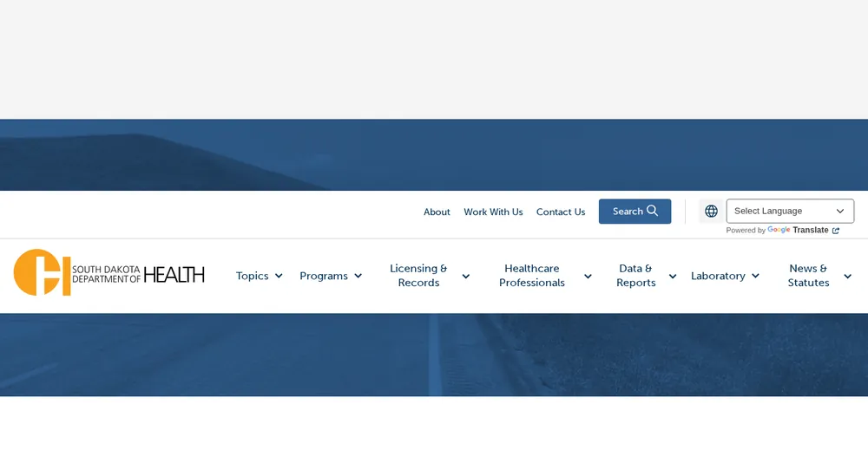868x450 pixels.
Task: Open the Work With Us link
Action: pyautogui.click(x=493, y=212)
